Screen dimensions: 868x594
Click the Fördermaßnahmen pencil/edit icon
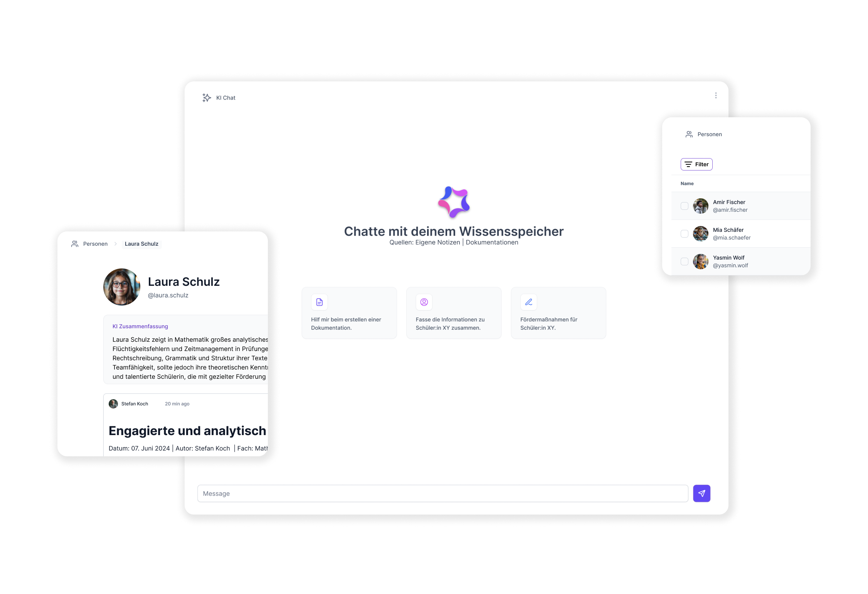coord(528,302)
